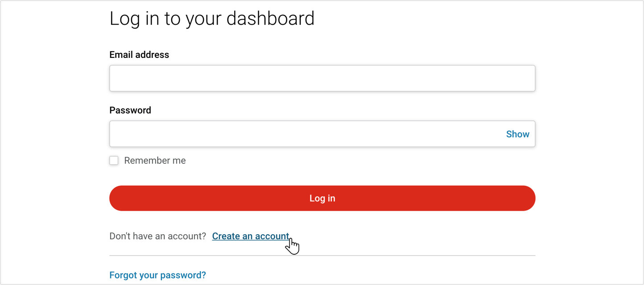Reveal password using the Show link
Screen dimensions: 644x285
pos(517,134)
